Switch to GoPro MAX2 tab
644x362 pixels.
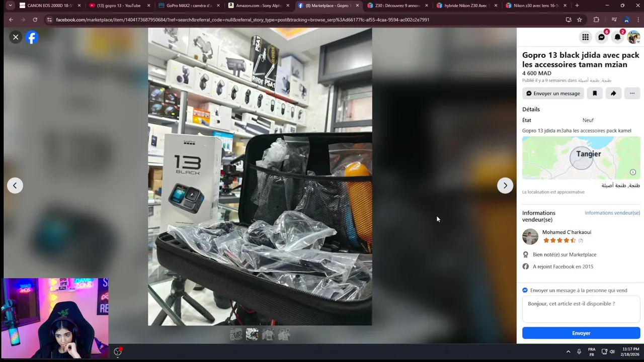(x=189, y=6)
